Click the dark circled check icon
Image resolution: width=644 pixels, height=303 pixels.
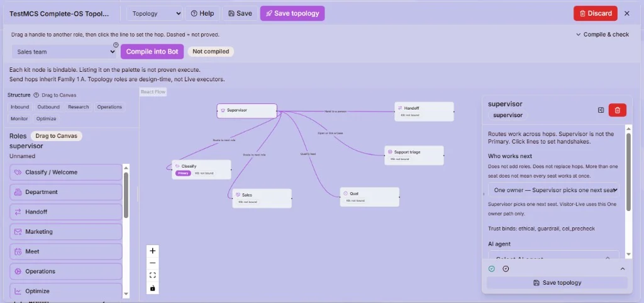(x=506, y=269)
